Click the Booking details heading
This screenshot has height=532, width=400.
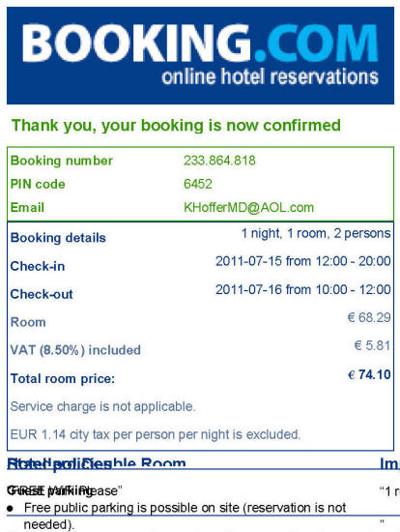pos(58,238)
